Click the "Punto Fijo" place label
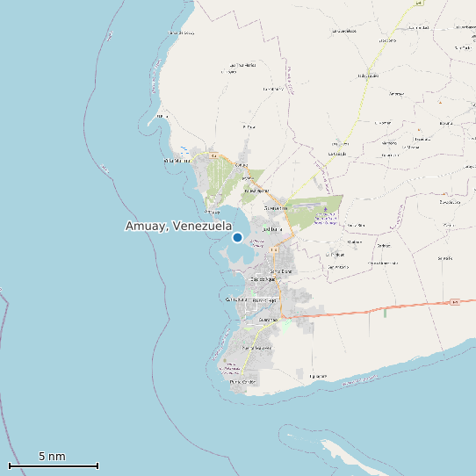 pyautogui.click(x=264, y=300)
